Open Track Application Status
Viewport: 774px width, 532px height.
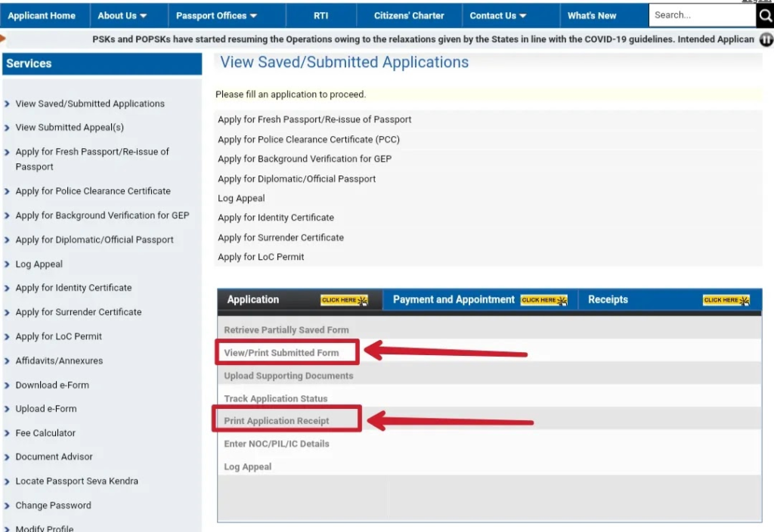pyautogui.click(x=275, y=398)
